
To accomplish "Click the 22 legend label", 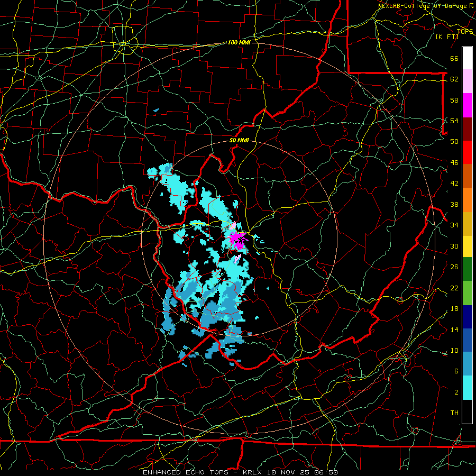I will coord(454,288).
